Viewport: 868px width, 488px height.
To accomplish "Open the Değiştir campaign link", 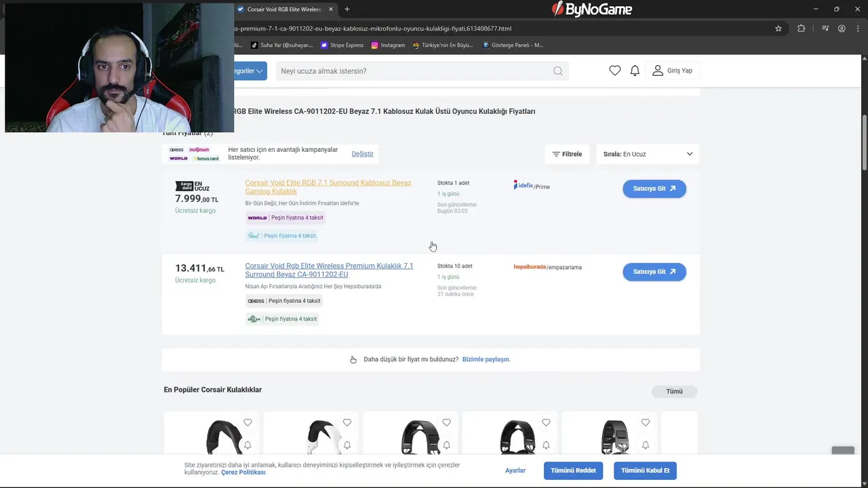I will 362,154.
